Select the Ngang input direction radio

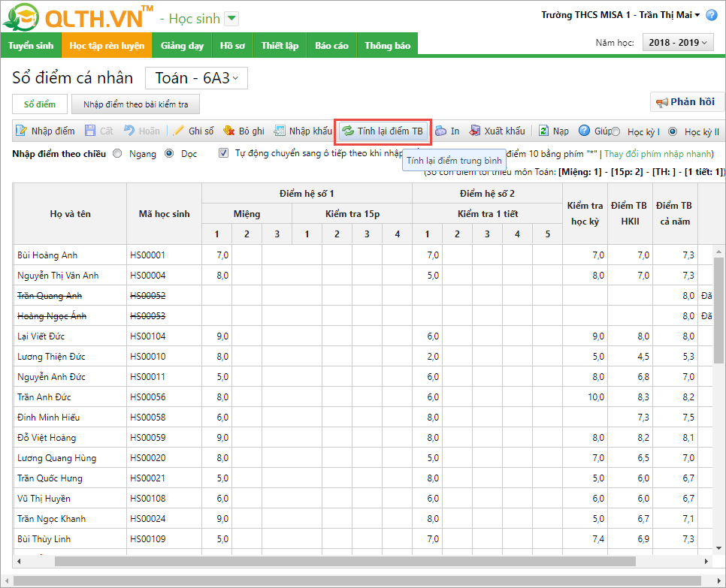pos(117,153)
